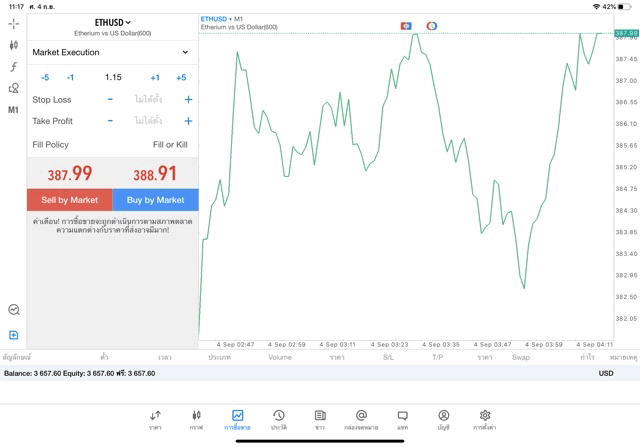Open chart type candlestick icon

click(13, 45)
